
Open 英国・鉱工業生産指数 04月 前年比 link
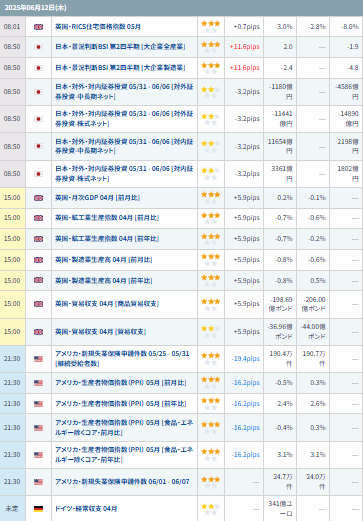[107, 239]
